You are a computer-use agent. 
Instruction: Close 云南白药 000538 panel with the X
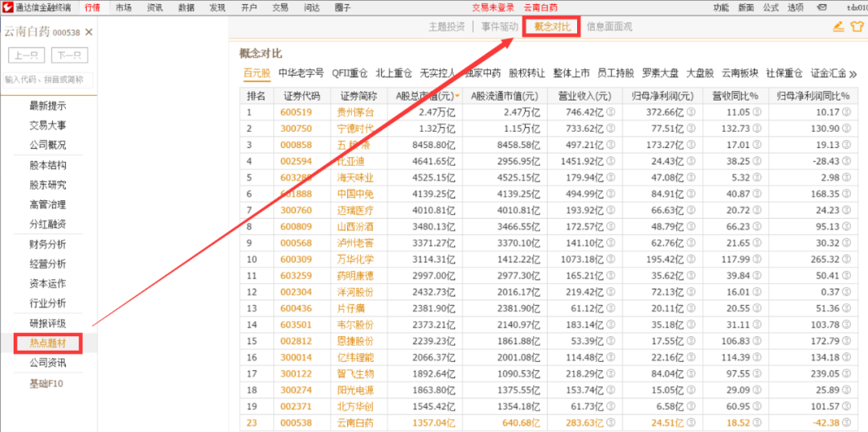click(x=88, y=32)
